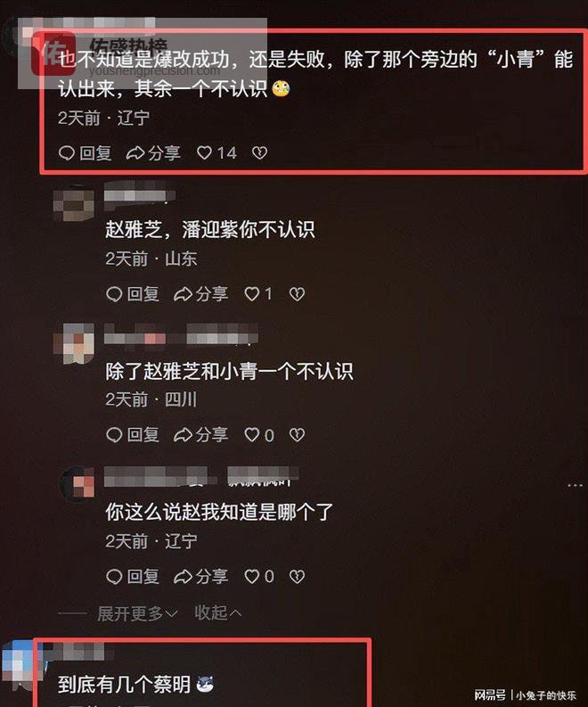Viewport: 588px width, 707px height.
Task: Collapse replies with 收起
Action: click(x=217, y=612)
